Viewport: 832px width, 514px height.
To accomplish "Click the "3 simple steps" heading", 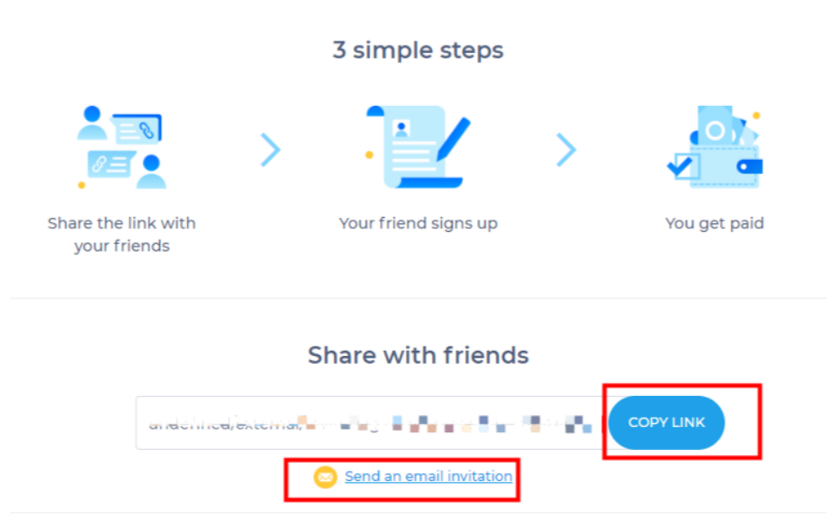I will click(417, 50).
